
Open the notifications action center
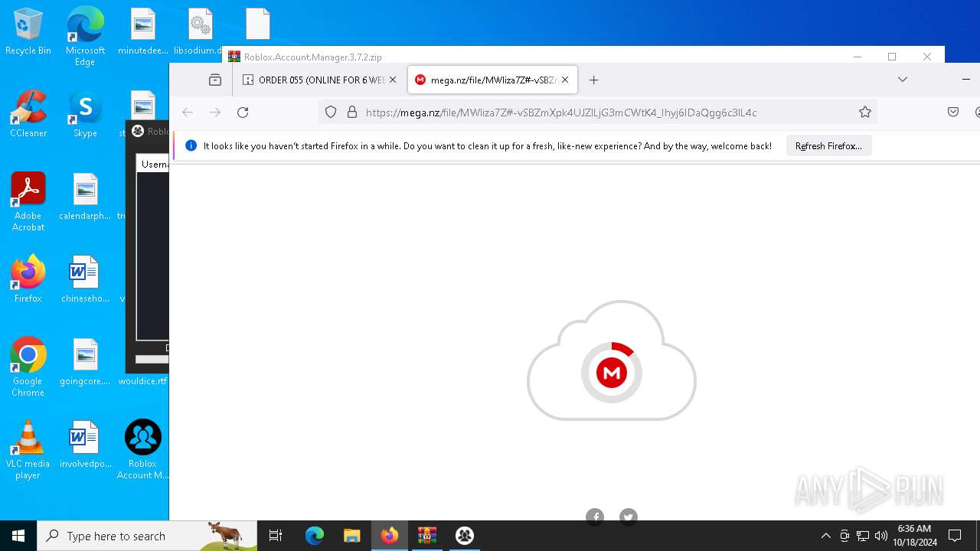coord(955,536)
